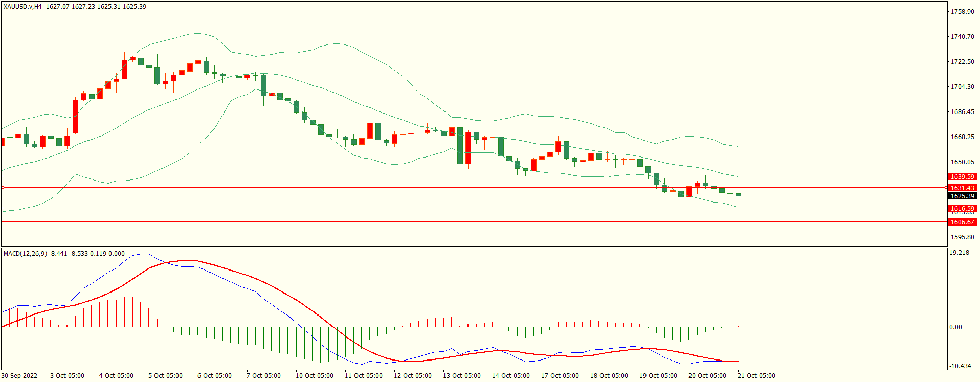Click the 19.218 MACD scale value

[959, 253]
